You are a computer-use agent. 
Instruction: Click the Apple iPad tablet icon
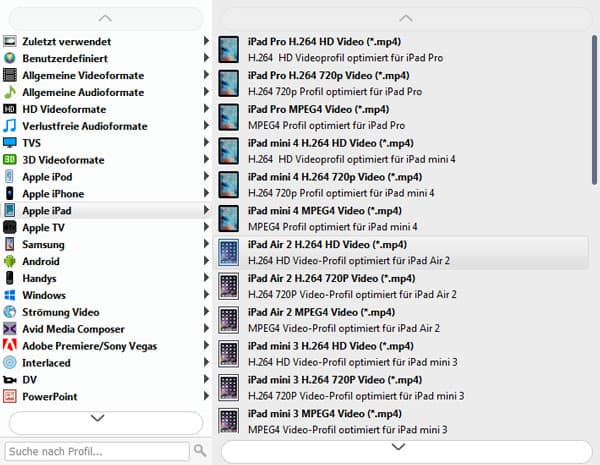tap(10, 210)
